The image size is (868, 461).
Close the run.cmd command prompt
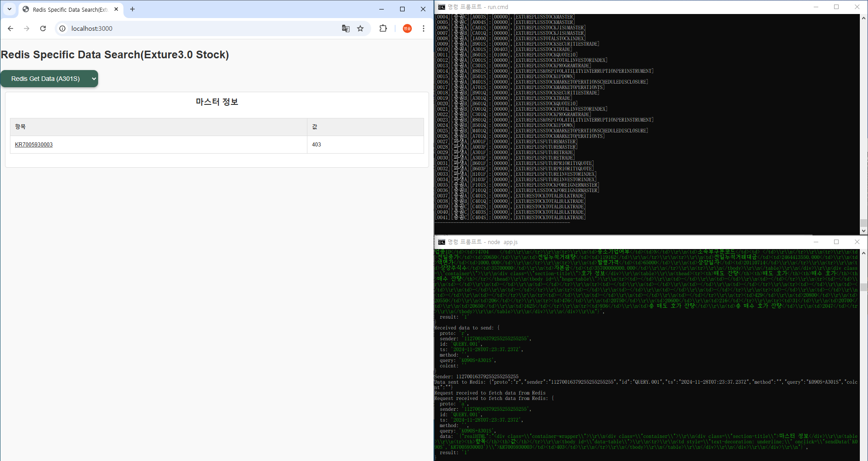[857, 7]
